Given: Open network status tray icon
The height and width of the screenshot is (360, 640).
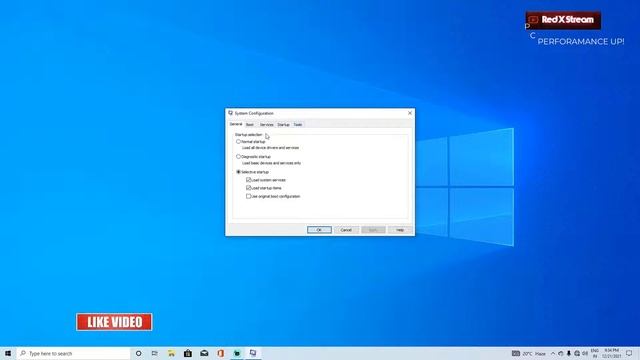Looking at the screenshot, I should [x=577, y=353].
